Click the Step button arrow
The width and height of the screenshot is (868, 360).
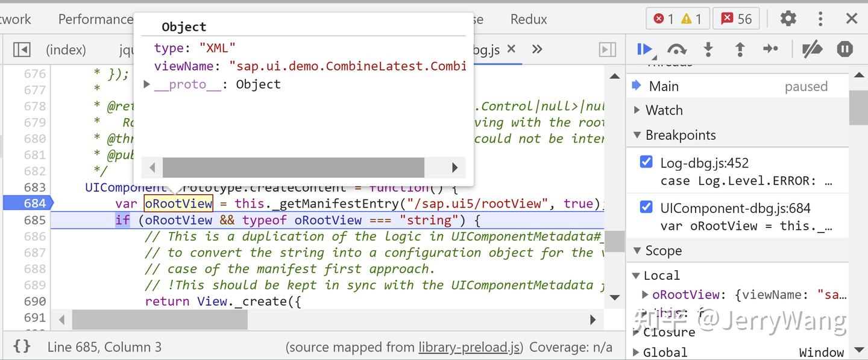pyautogui.click(x=771, y=49)
